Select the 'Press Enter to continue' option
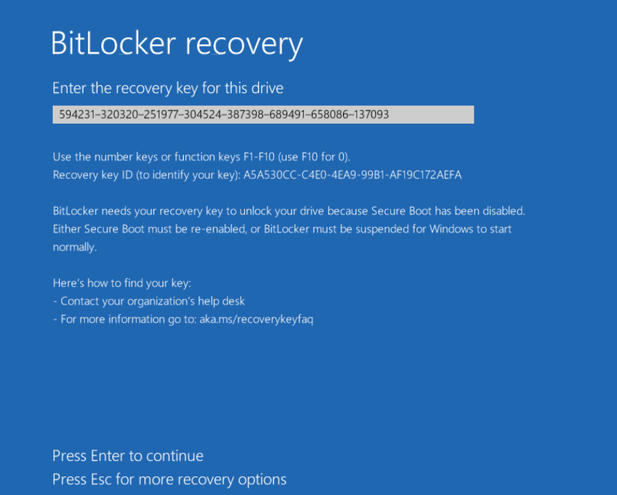Viewport: 617px width, 495px height. click(128, 456)
